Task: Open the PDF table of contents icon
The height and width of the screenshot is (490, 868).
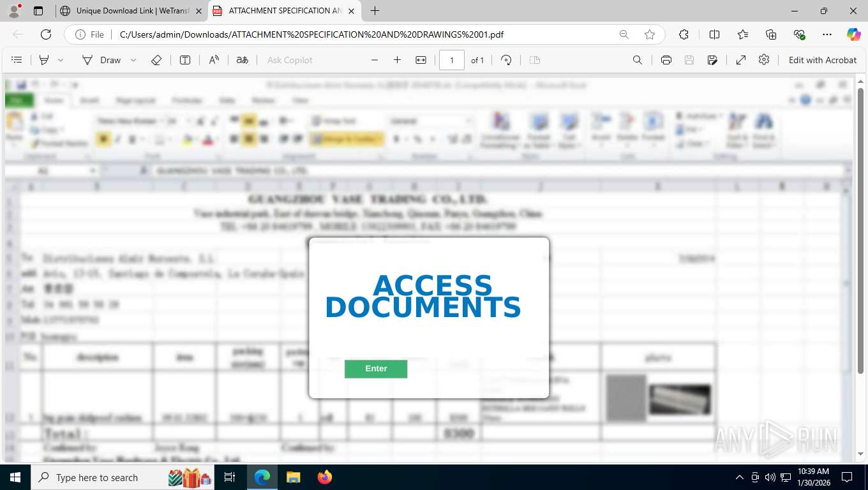Action: [x=17, y=60]
